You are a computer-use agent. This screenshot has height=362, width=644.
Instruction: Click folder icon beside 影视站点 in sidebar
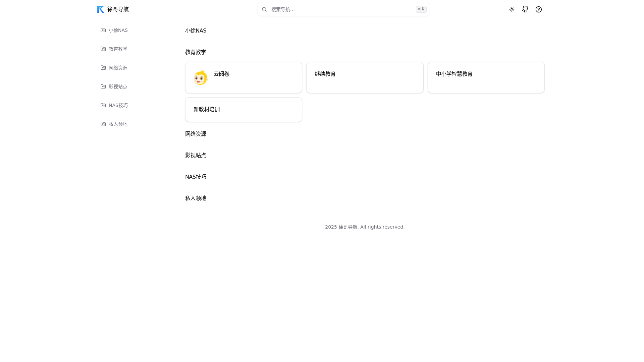(x=103, y=86)
